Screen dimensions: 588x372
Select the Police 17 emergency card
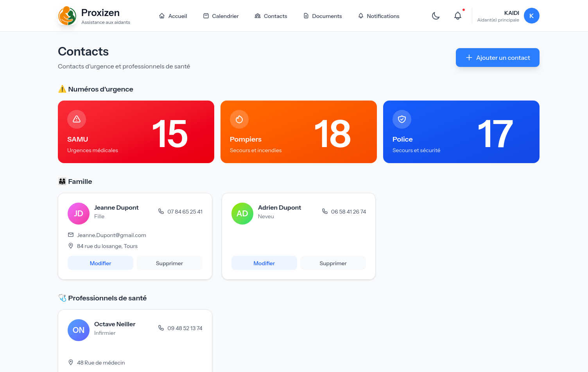461,132
